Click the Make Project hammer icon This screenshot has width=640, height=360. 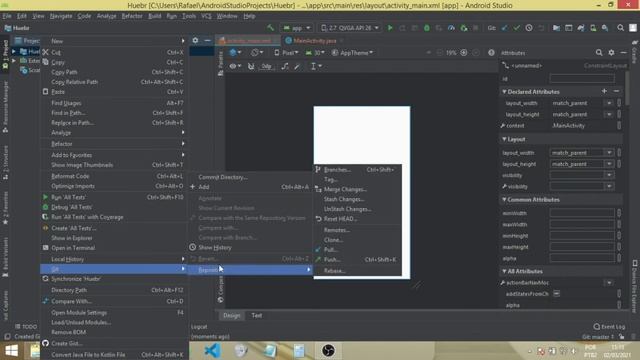[271, 28]
